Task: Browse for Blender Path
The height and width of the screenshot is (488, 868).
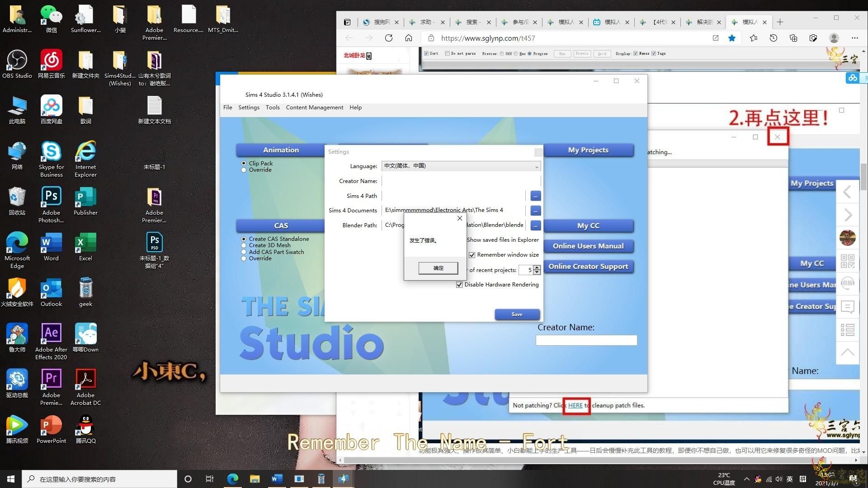Action: coord(535,225)
